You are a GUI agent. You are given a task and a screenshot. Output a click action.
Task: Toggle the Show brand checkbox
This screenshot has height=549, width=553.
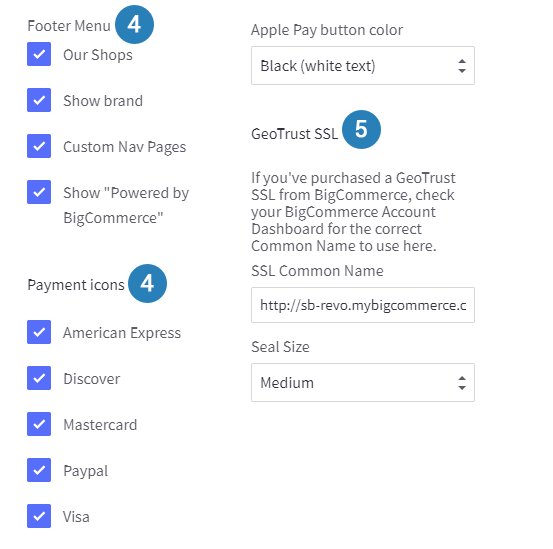[x=39, y=100]
